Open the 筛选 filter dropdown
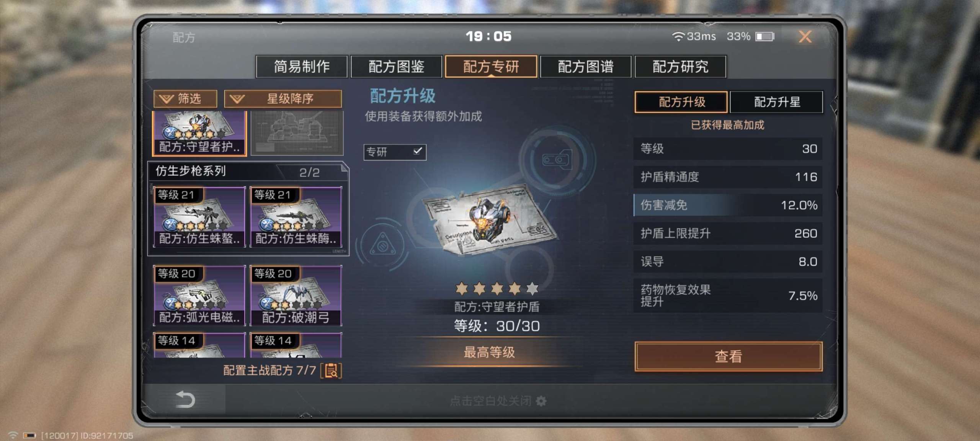The width and height of the screenshot is (980, 441). (185, 99)
